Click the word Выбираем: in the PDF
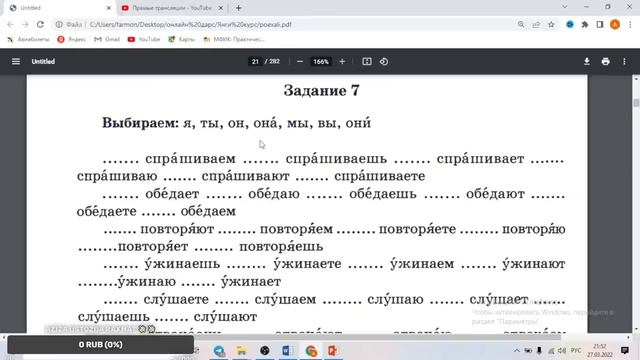 click(x=140, y=123)
